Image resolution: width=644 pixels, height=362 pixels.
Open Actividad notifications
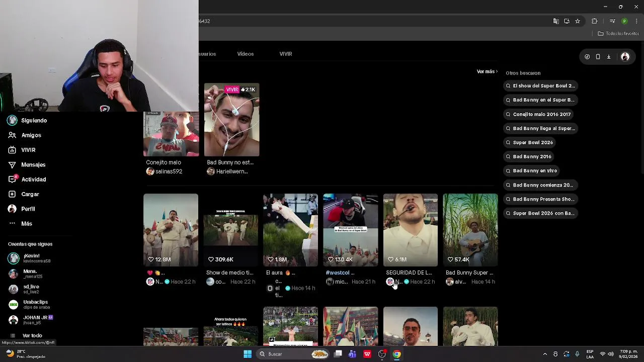(27, 179)
